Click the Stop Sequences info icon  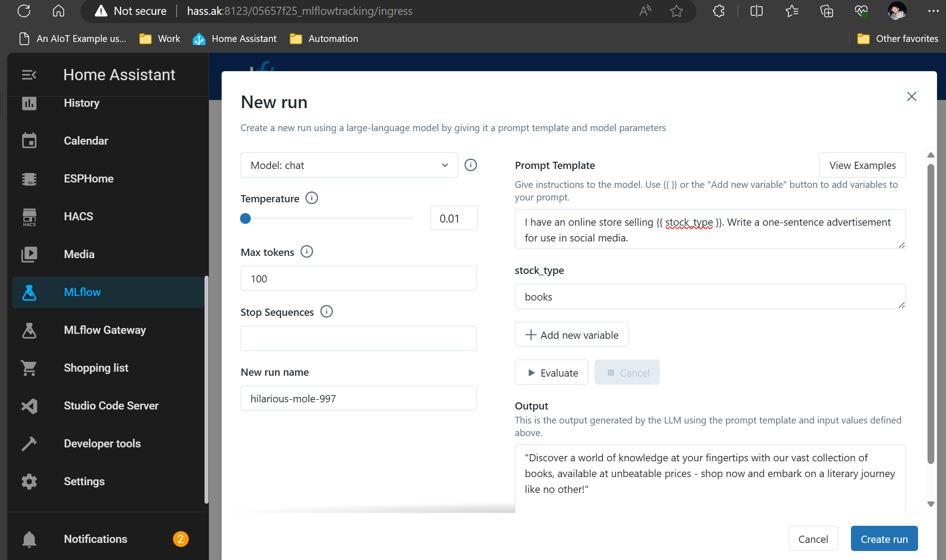[x=326, y=311]
